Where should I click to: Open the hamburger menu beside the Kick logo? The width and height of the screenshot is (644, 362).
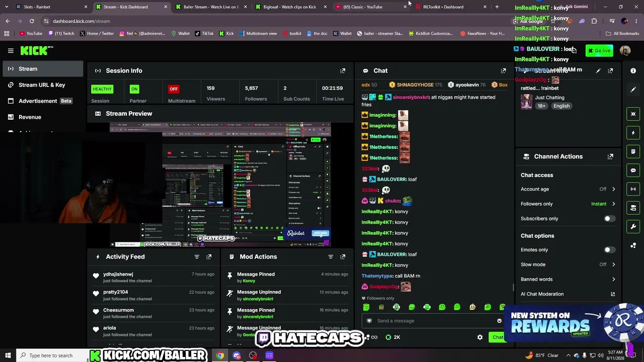(11, 50)
